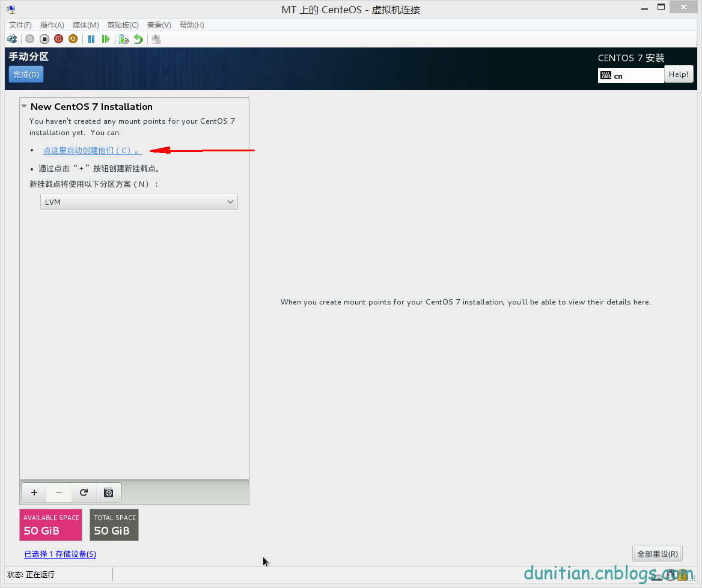The image size is (702, 588).
Task: Open the 查看(V) menu
Action: tap(159, 25)
